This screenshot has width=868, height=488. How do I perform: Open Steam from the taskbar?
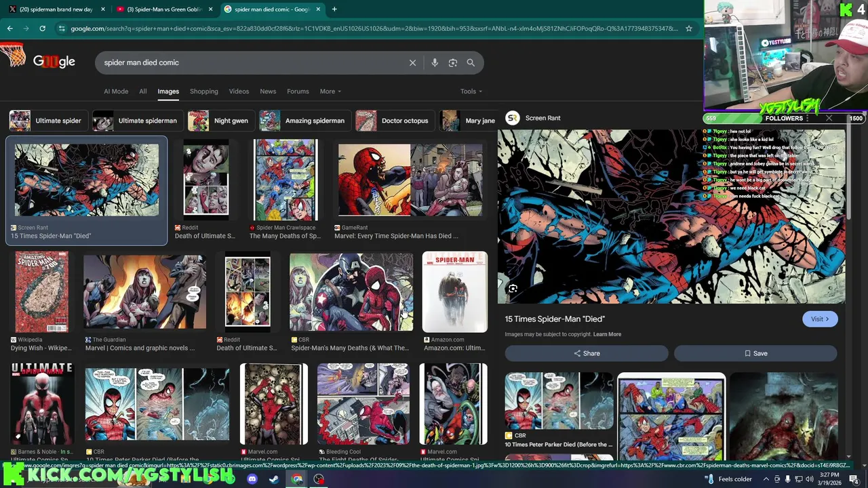coord(274,479)
